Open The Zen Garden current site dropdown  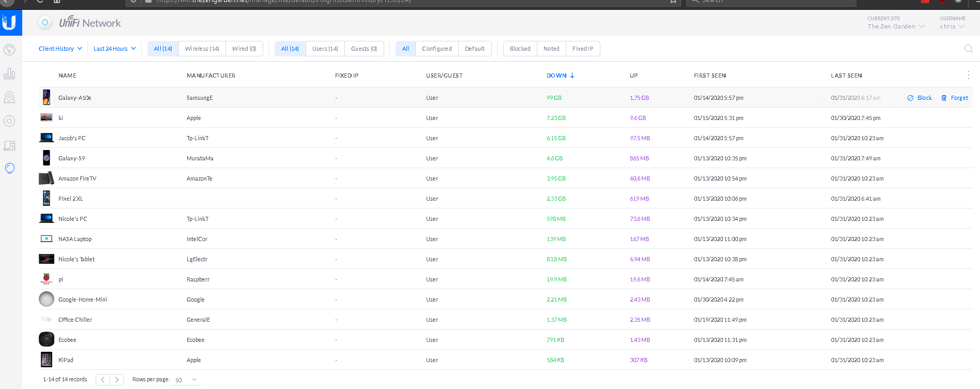tap(896, 26)
